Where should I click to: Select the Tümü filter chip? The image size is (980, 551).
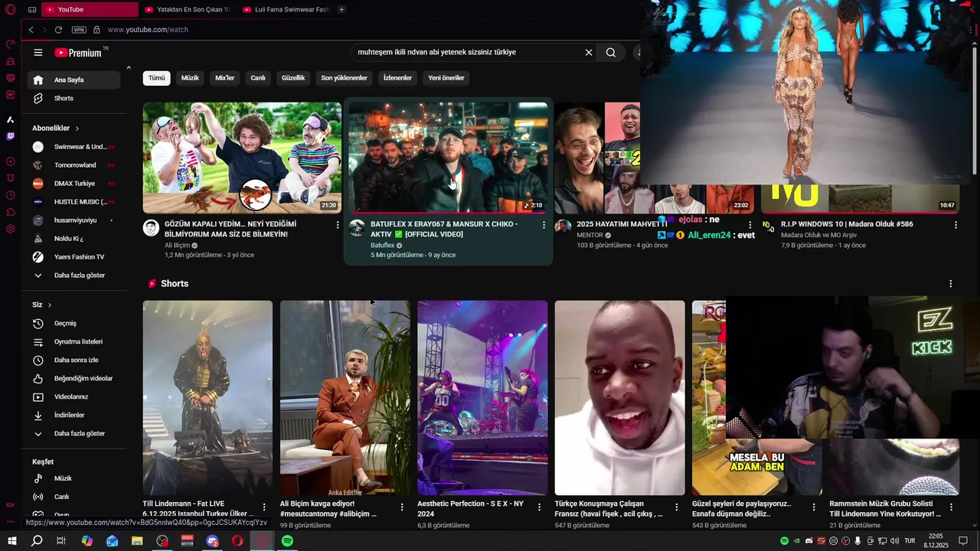pyautogui.click(x=156, y=78)
